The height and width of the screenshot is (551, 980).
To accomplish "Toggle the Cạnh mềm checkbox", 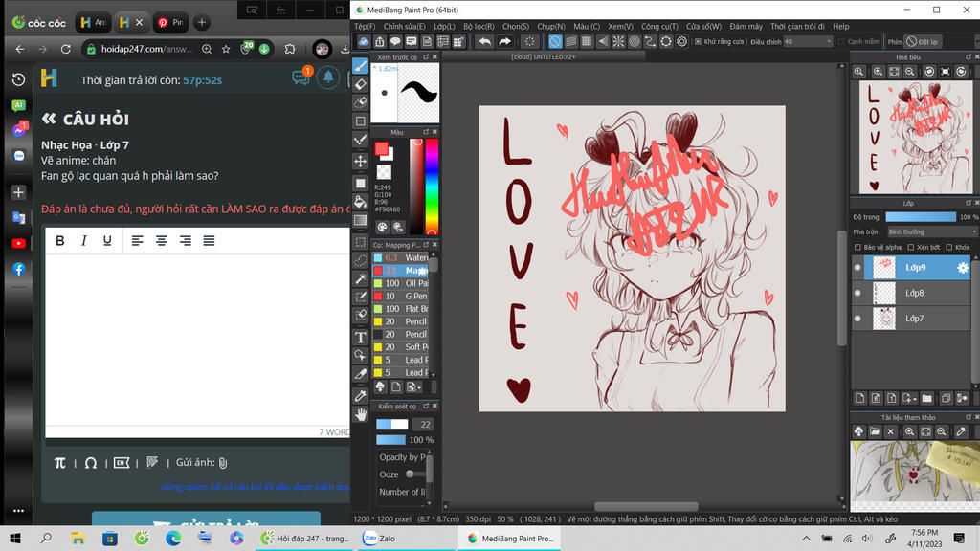I will point(841,42).
